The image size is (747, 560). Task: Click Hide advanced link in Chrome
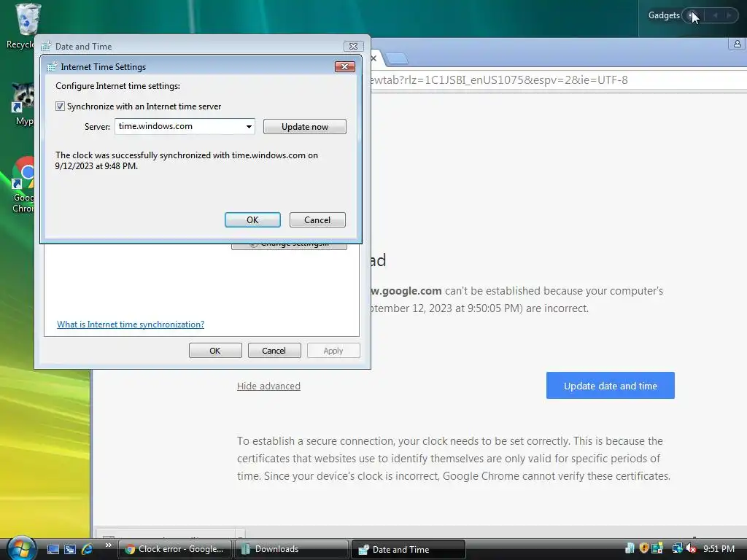click(268, 386)
